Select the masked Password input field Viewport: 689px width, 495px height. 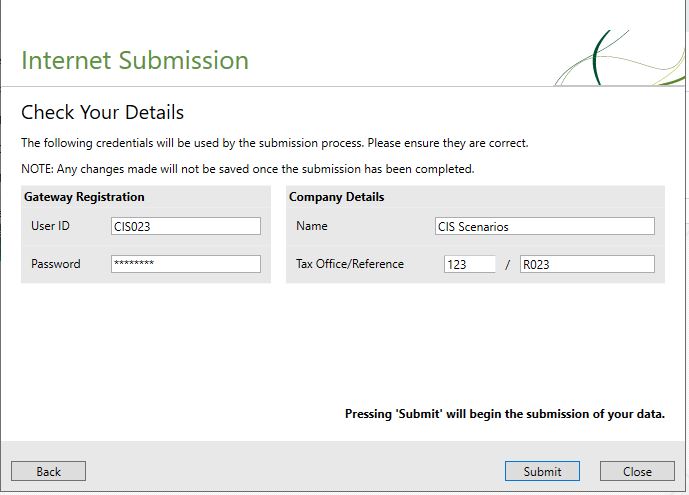pos(186,264)
